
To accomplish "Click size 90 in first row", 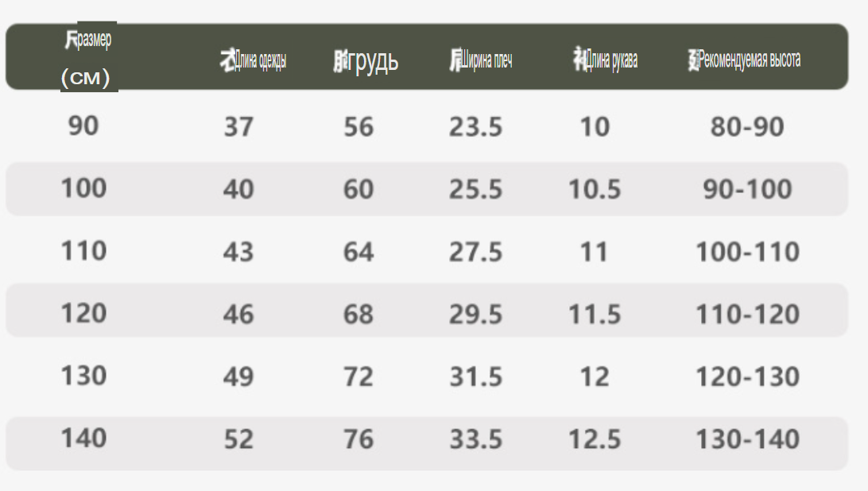I will (83, 126).
